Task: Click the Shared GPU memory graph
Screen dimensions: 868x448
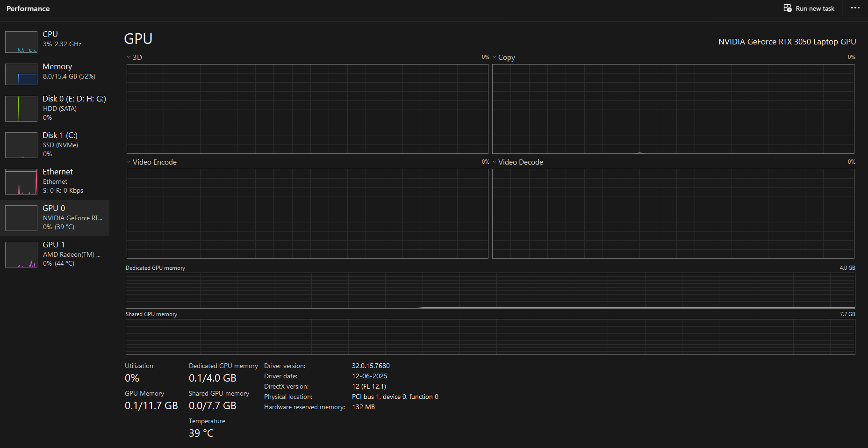Action: [490, 337]
